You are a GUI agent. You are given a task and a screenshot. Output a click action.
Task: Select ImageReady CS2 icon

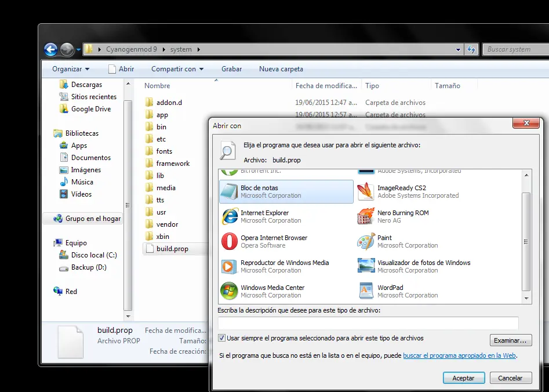pos(366,191)
